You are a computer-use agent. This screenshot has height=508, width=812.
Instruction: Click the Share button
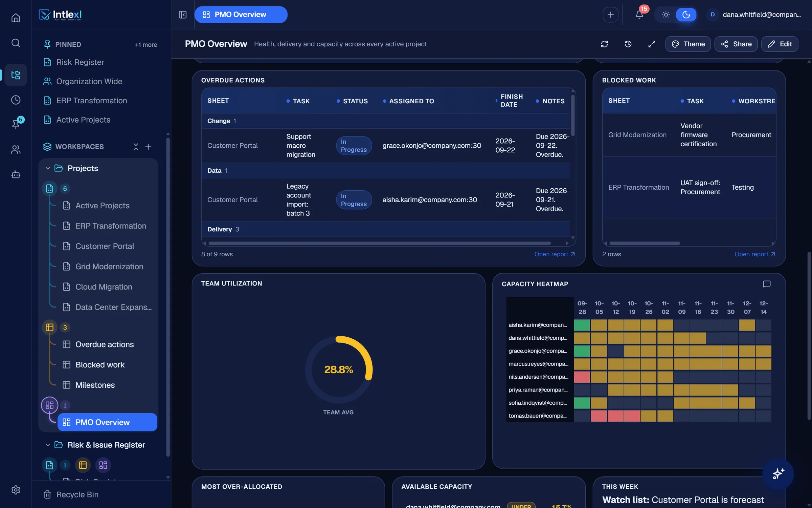[x=736, y=44]
